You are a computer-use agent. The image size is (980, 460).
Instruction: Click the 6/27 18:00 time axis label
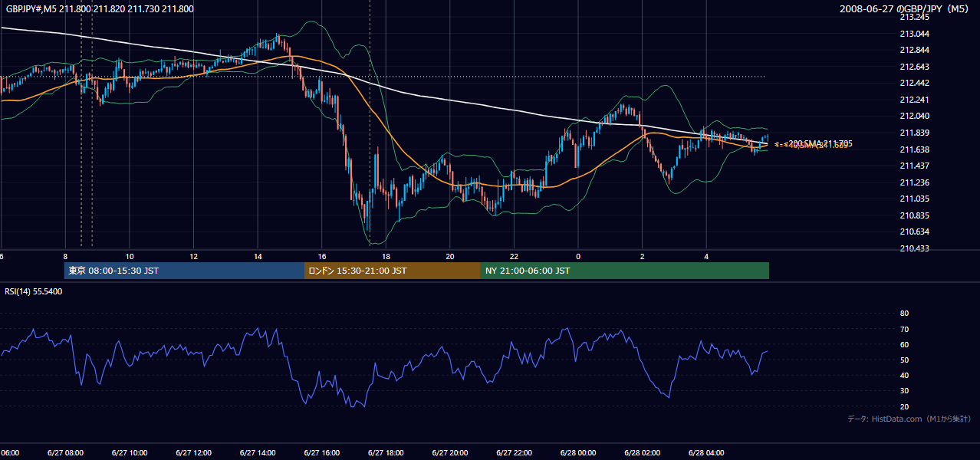point(386,452)
